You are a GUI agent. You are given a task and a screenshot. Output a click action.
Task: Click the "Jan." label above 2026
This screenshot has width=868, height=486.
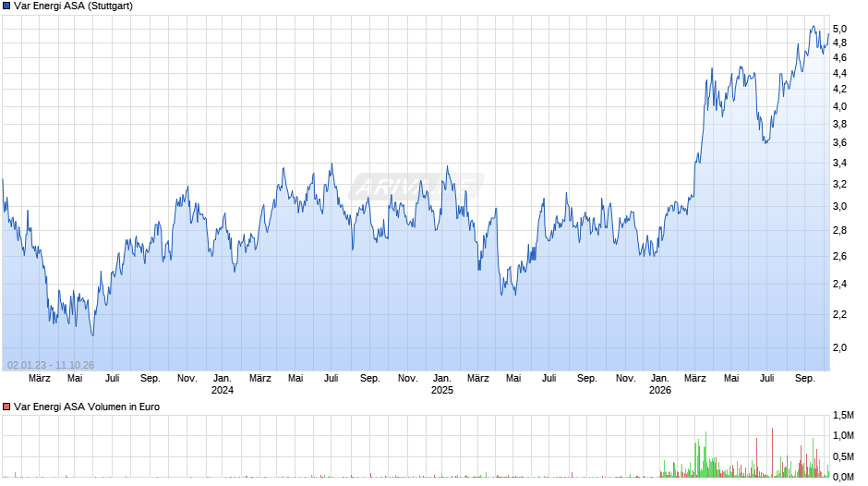click(660, 379)
